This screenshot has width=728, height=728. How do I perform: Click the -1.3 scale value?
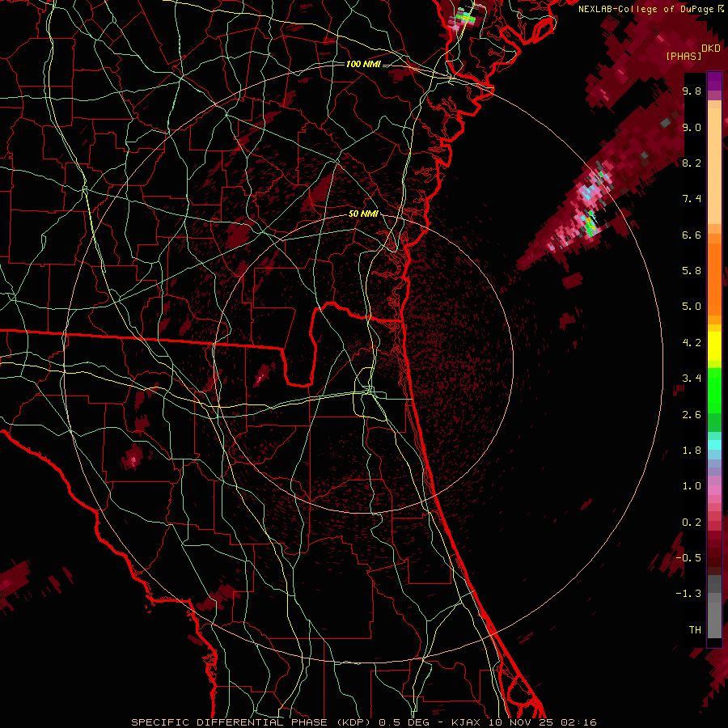pyautogui.click(x=689, y=594)
